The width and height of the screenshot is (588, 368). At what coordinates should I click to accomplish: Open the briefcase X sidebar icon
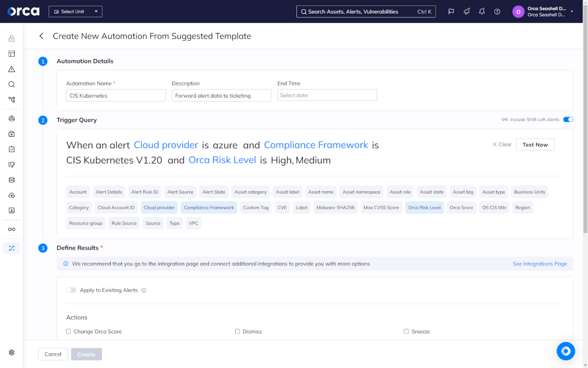point(11,134)
